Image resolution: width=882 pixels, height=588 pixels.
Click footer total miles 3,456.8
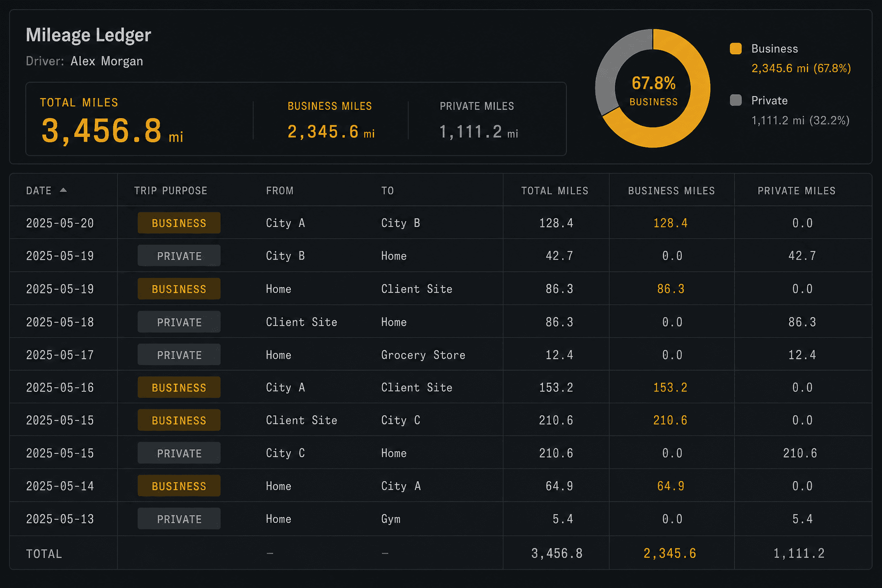557,554
